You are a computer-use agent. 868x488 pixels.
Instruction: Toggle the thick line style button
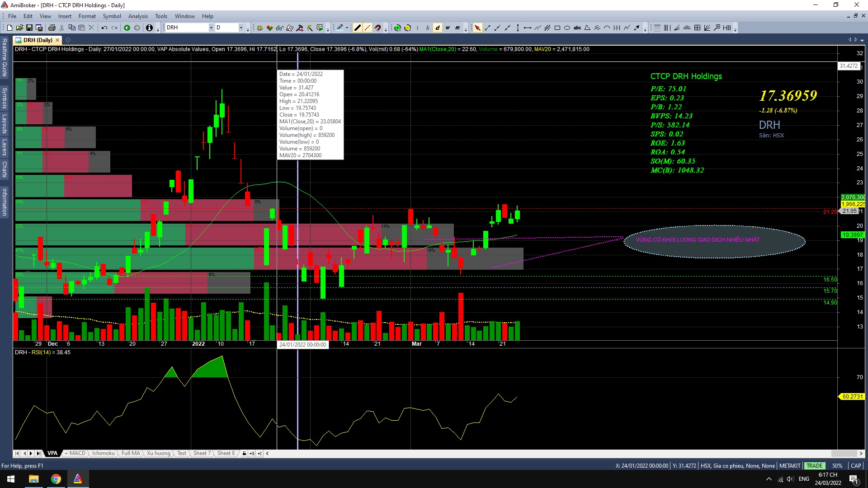(358, 28)
